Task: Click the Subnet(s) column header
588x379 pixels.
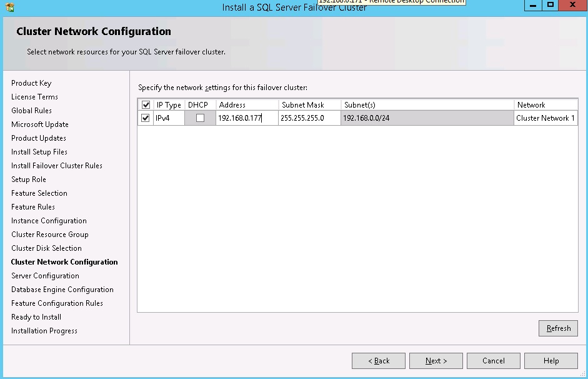Action: click(x=427, y=104)
